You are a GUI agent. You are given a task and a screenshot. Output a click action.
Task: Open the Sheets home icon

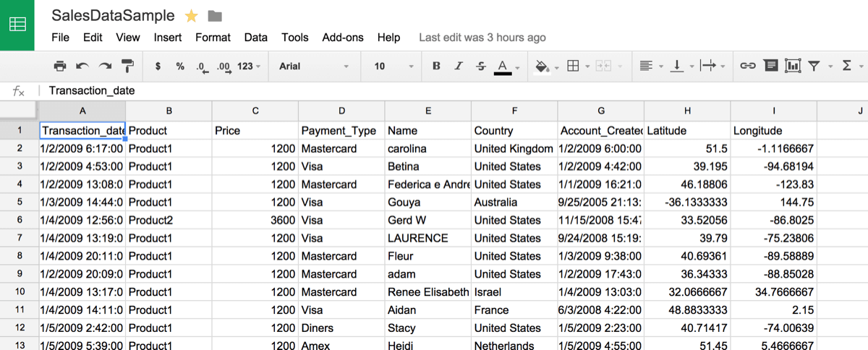click(x=17, y=25)
